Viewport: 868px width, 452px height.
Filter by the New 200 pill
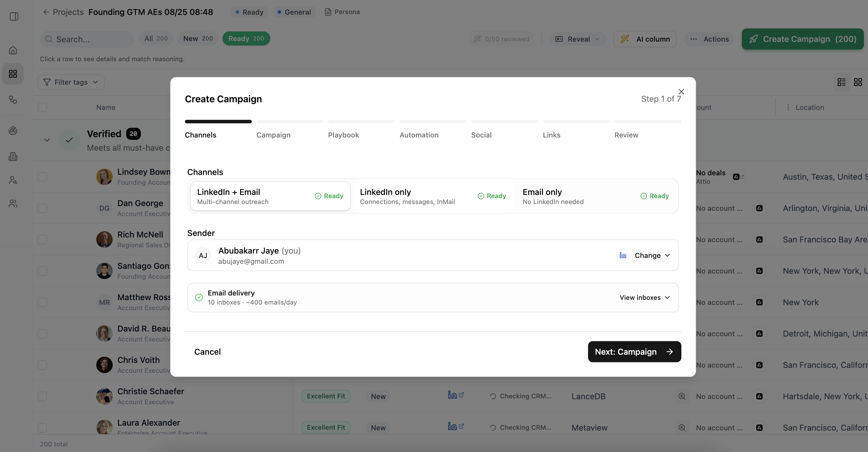coord(198,38)
